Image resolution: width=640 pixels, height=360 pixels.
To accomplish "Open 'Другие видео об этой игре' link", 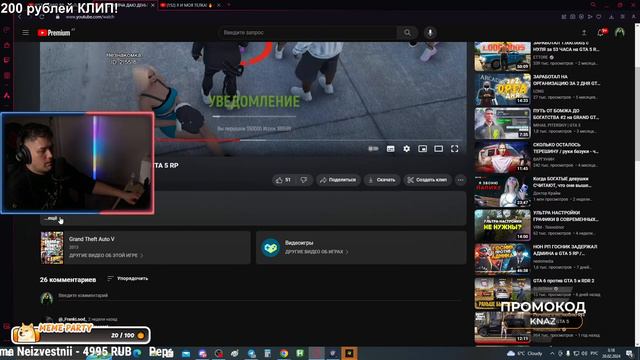I will 106,256.
